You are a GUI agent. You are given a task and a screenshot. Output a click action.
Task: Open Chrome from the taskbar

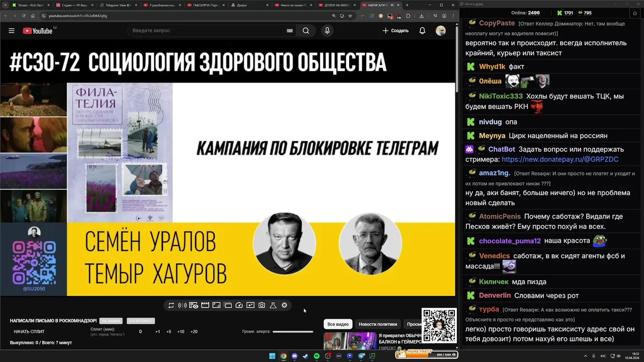[283, 356]
